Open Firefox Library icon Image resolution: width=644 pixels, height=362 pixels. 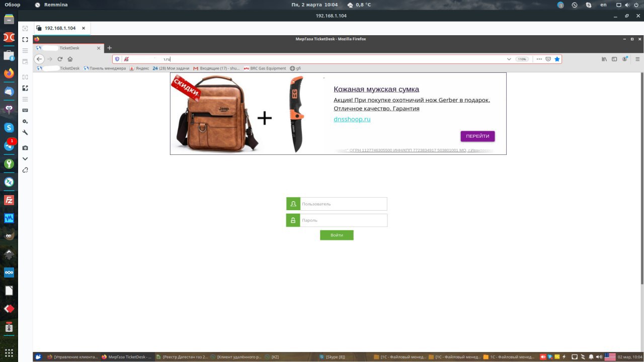[604, 59]
